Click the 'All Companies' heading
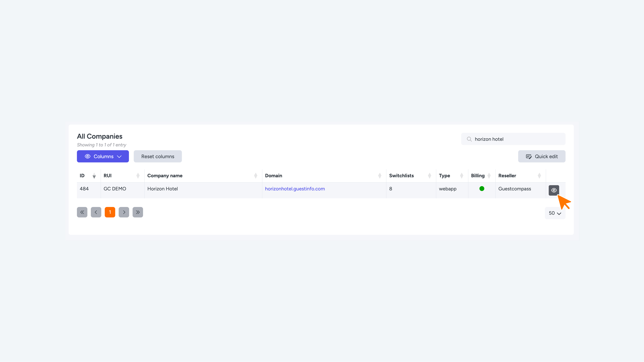The width and height of the screenshot is (644, 362). (x=100, y=136)
